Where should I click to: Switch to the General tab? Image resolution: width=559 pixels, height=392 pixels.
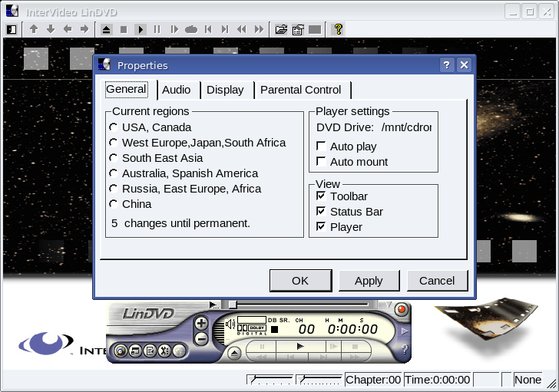(x=126, y=89)
